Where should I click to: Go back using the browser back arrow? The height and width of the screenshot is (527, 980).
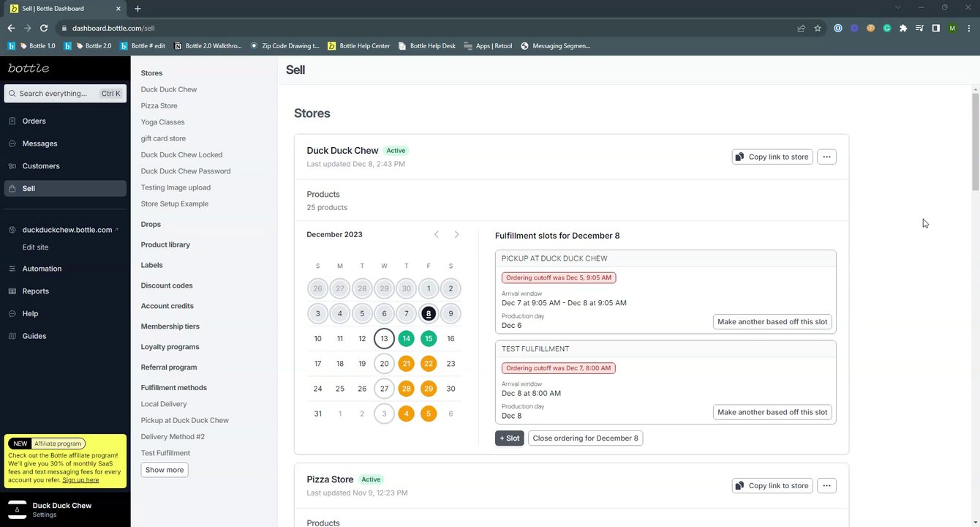[11, 28]
